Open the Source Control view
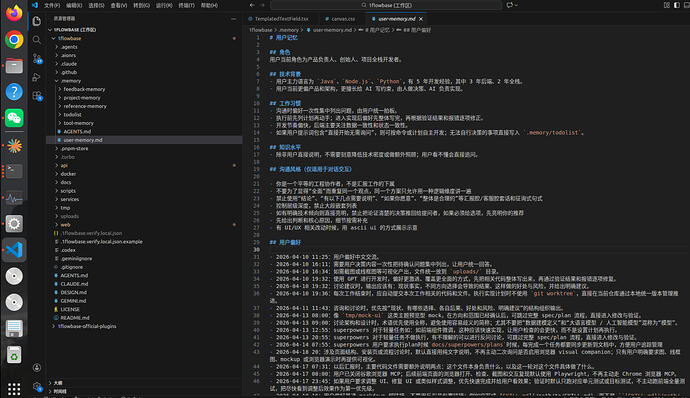 pyautogui.click(x=37, y=59)
